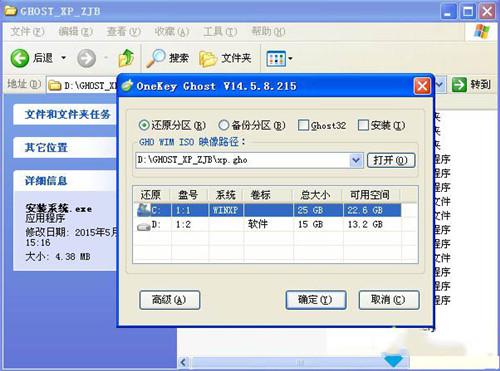Screen dimensions: 500x371
Task: Open the View (查看) menu
Action: click(x=124, y=32)
